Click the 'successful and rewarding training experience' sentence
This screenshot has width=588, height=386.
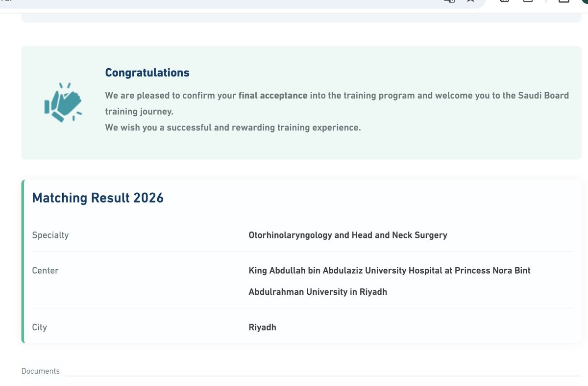(x=233, y=128)
